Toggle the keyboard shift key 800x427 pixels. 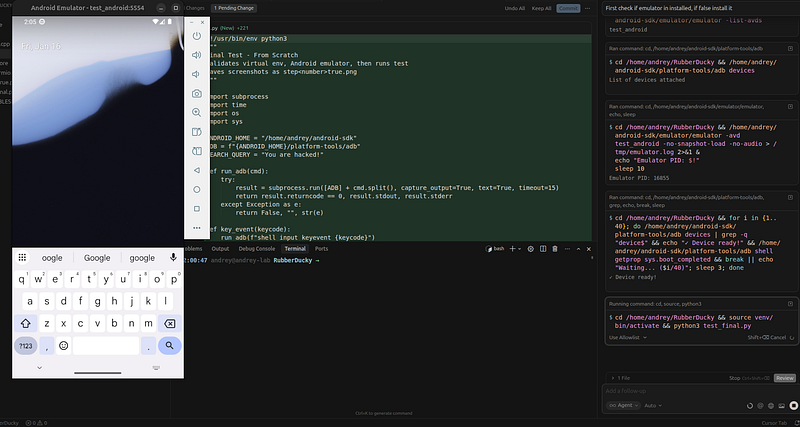pyautogui.click(x=26, y=323)
